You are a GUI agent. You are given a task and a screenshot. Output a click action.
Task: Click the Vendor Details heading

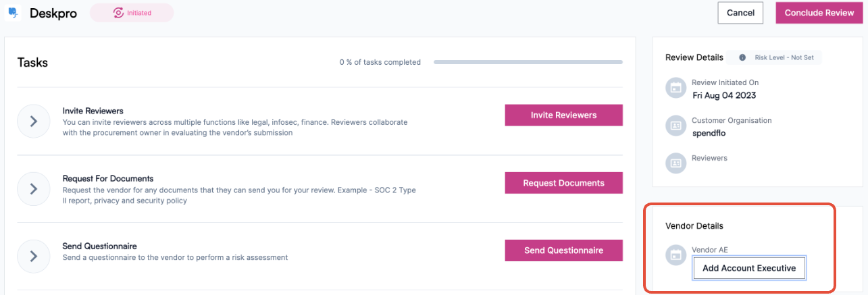(x=694, y=225)
